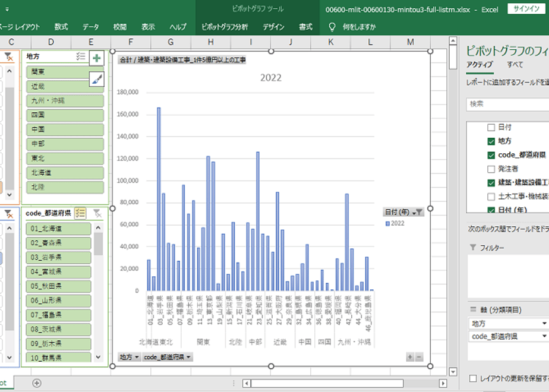The height and width of the screenshot is (392, 549).
Task: Select 四国 in 地方 slicer
Action: coord(65,115)
